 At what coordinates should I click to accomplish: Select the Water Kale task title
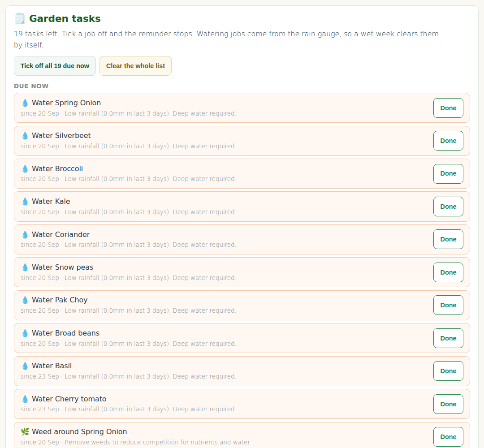(x=51, y=202)
